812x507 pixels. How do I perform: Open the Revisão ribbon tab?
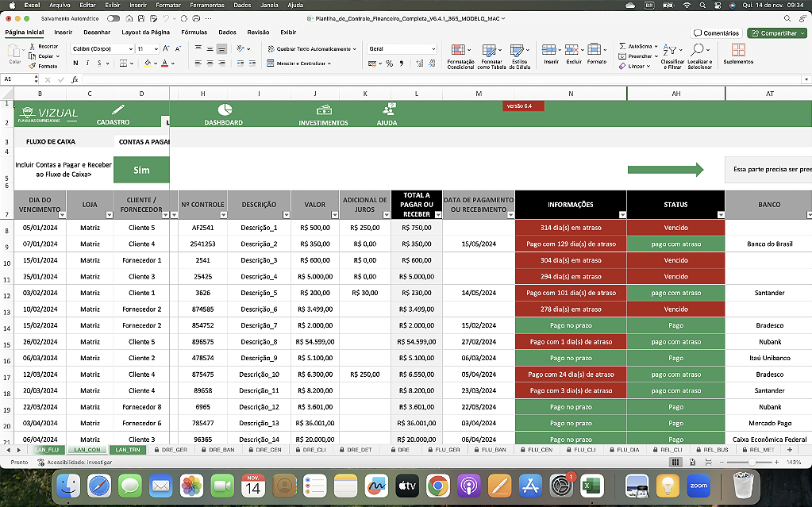point(258,32)
